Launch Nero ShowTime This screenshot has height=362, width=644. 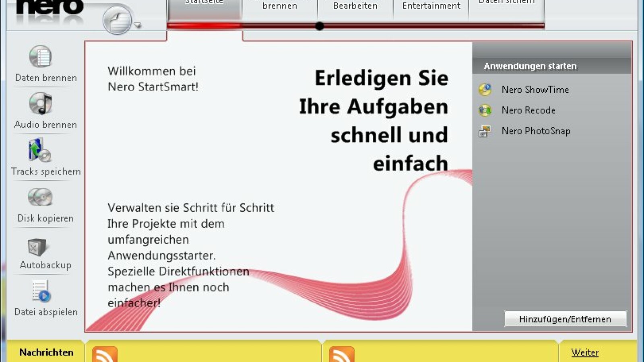pyautogui.click(x=535, y=89)
